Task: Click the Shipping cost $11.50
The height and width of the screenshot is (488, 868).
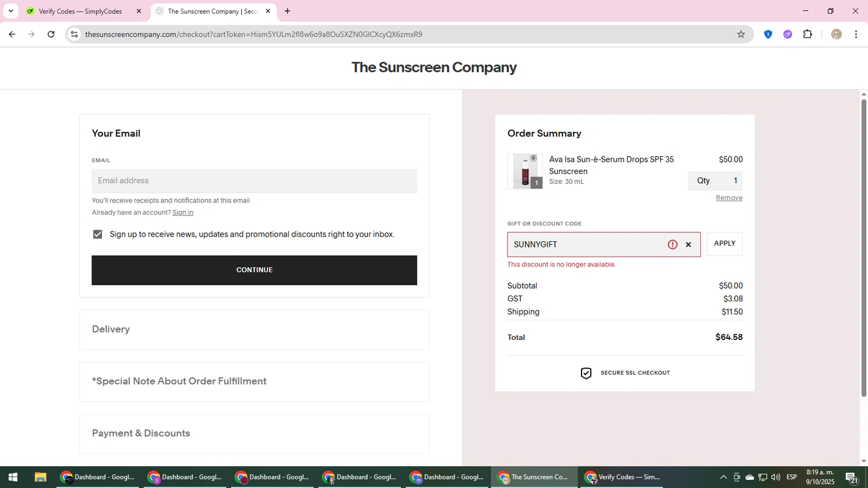Action: [x=732, y=312]
